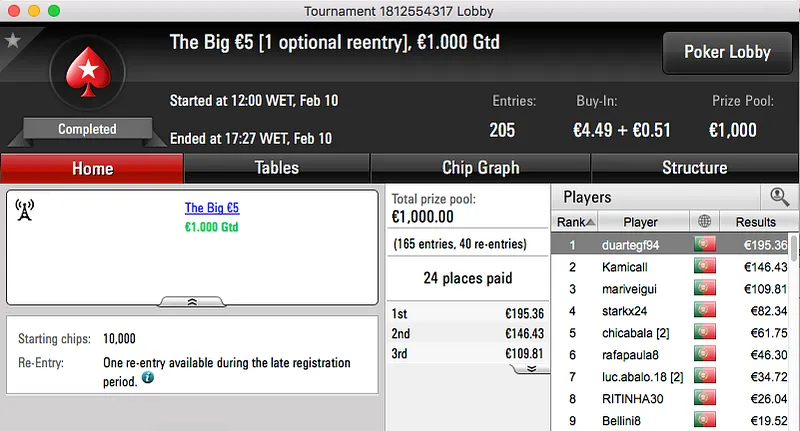Open The Big €5 link
Viewport: 800px width, 431px height.
coord(211,208)
